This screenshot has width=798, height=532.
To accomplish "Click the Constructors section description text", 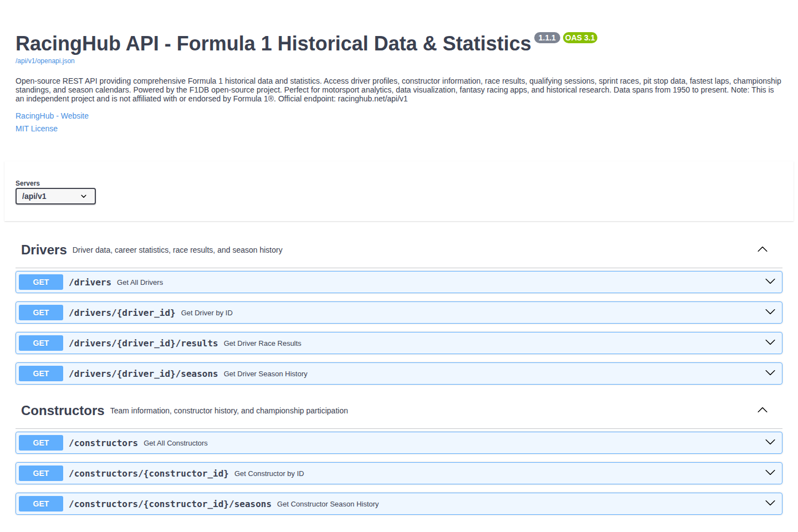I will [229, 411].
